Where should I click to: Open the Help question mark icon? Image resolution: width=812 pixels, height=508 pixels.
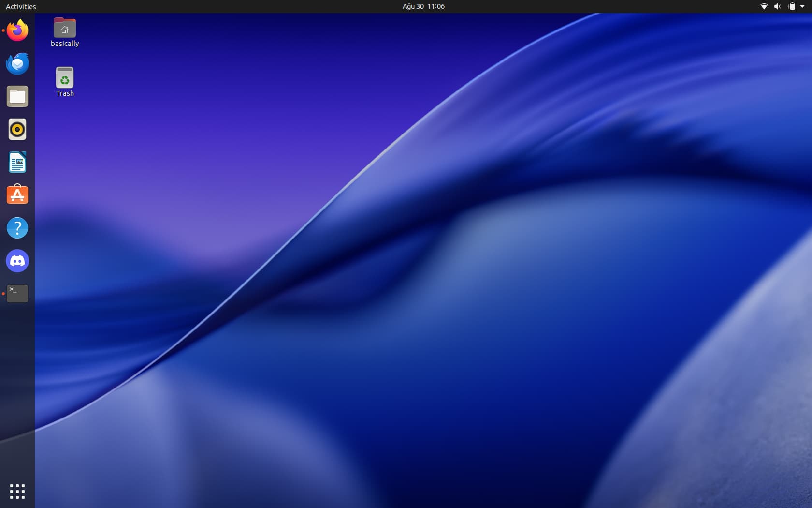coord(17,228)
